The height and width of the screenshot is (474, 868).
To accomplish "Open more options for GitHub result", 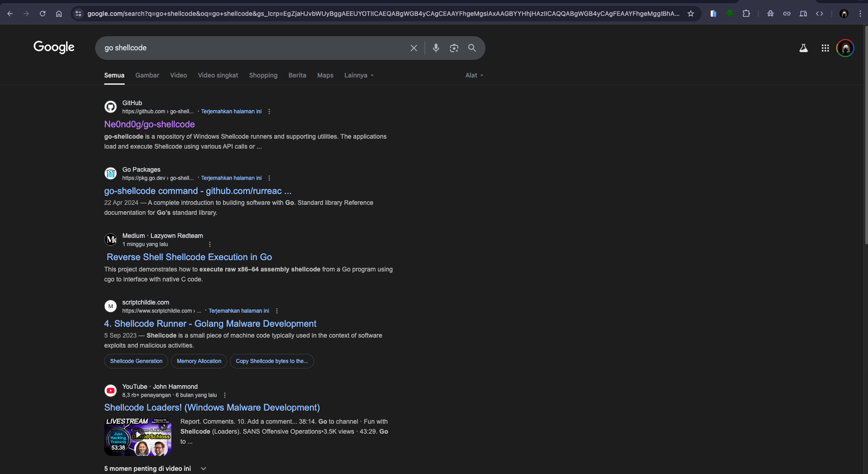I will (269, 111).
